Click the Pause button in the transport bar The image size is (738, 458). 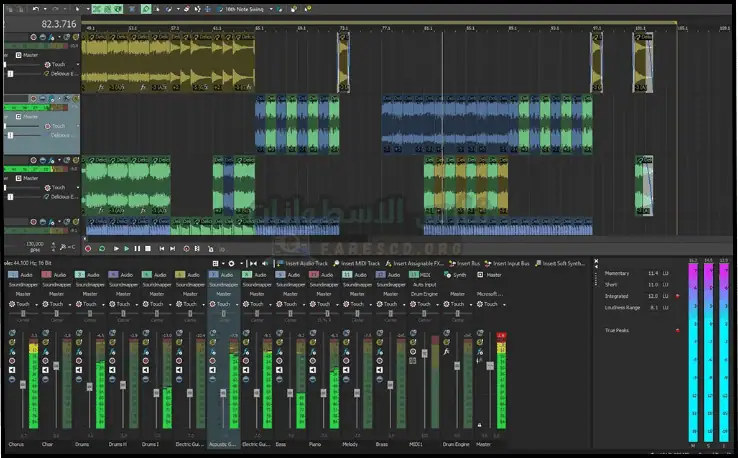pos(137,248)
